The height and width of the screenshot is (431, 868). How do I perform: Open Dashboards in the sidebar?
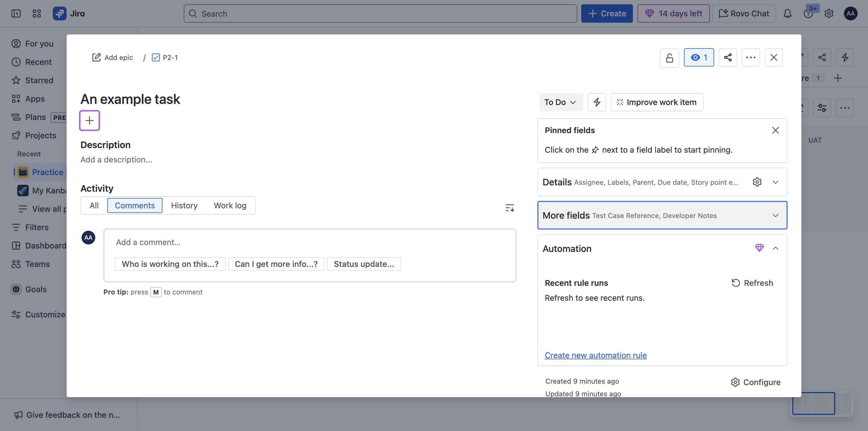point(39,246)
